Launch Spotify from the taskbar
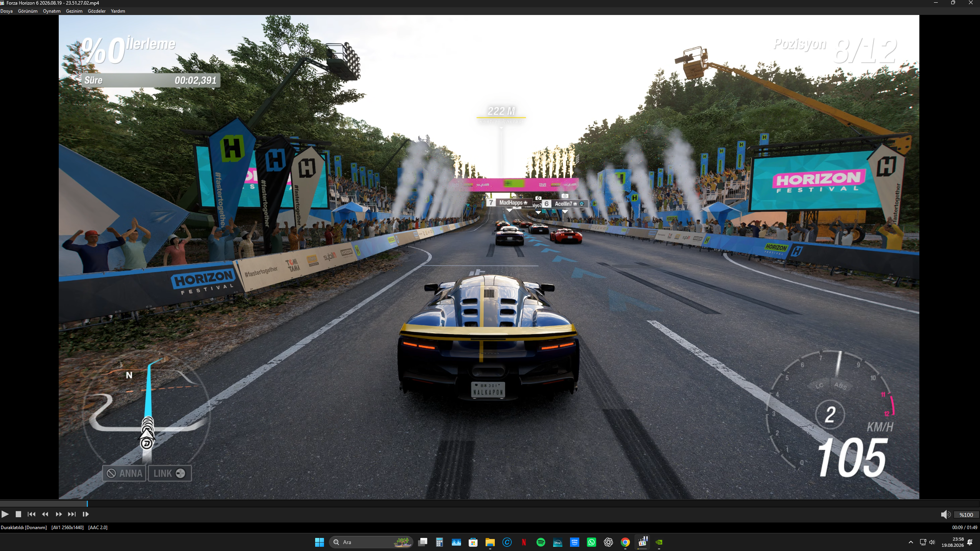Image resolution: width=980 pixels, height=551 pixels. 541,542
